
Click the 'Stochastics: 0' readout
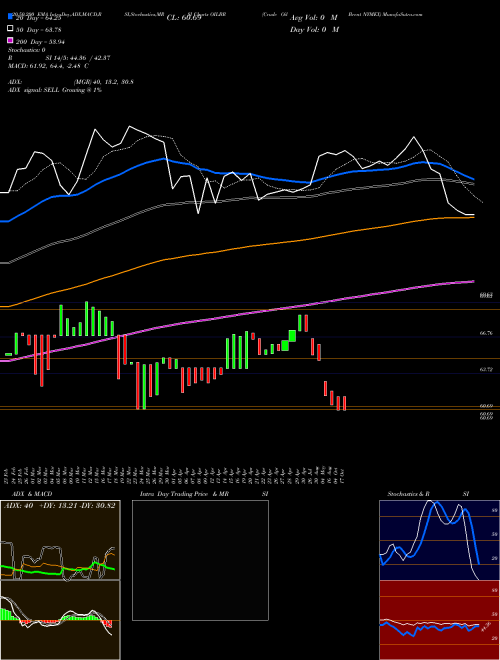click(26, 50)
